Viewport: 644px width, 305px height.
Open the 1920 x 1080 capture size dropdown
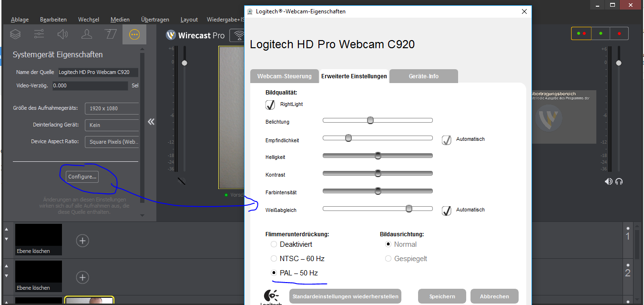(112, 108)
